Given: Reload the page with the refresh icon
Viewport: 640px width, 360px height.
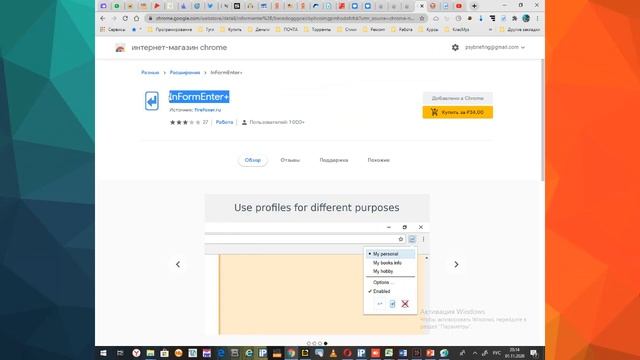Looking at the screenshot, I should point(125,18).
